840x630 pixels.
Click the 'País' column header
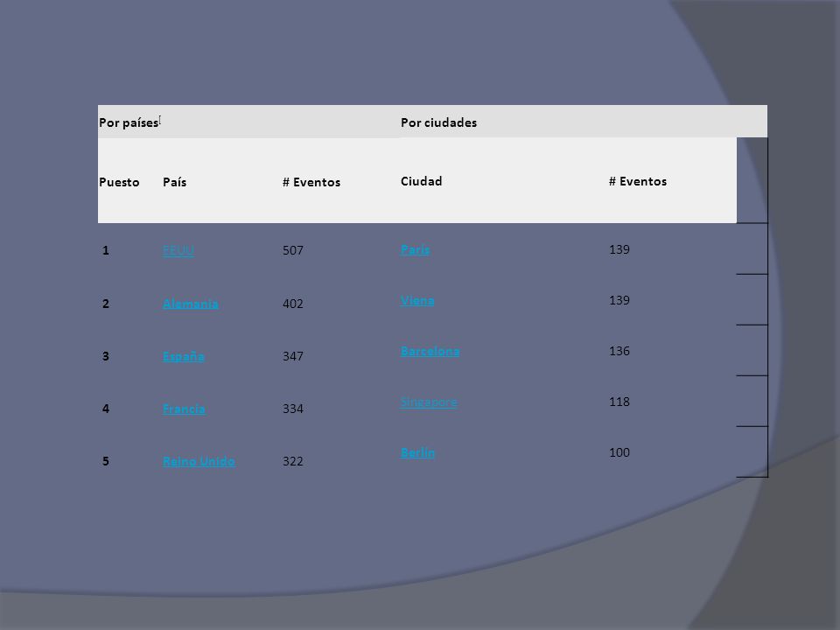coord(175,182)
